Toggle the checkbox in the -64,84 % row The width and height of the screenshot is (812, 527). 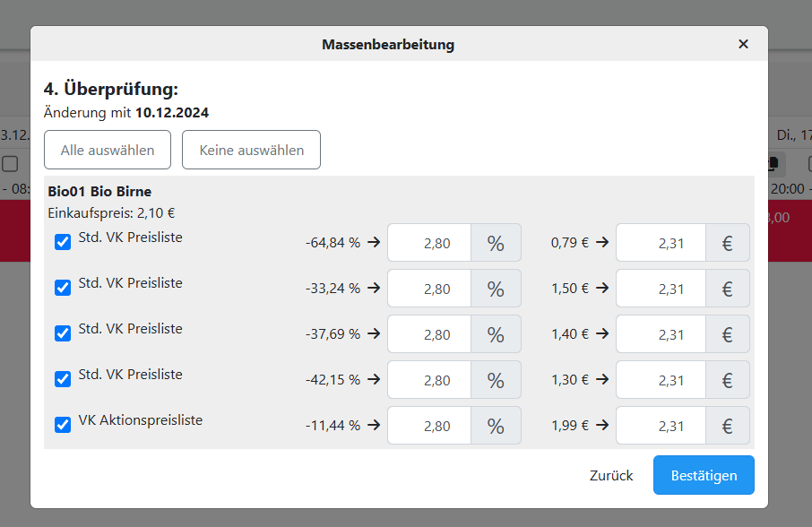coord(63,242)
